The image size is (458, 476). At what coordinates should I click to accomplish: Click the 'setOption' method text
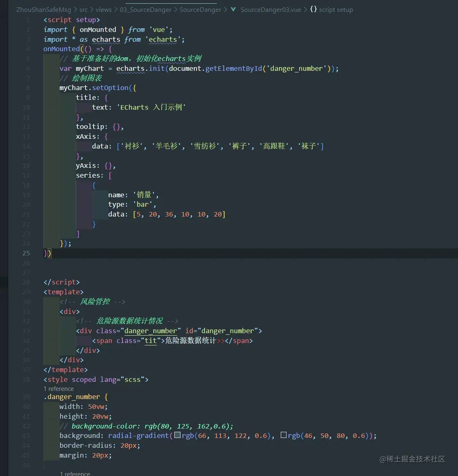click(x=110, y=88)
